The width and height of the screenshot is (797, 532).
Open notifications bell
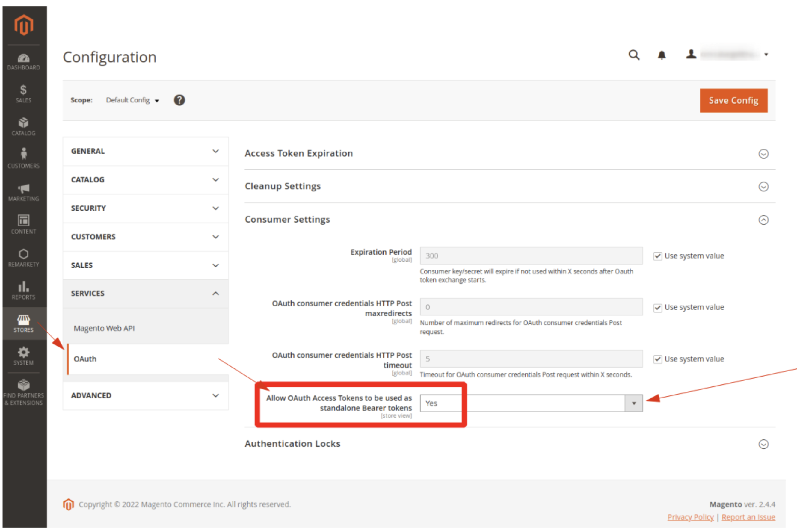662,55
